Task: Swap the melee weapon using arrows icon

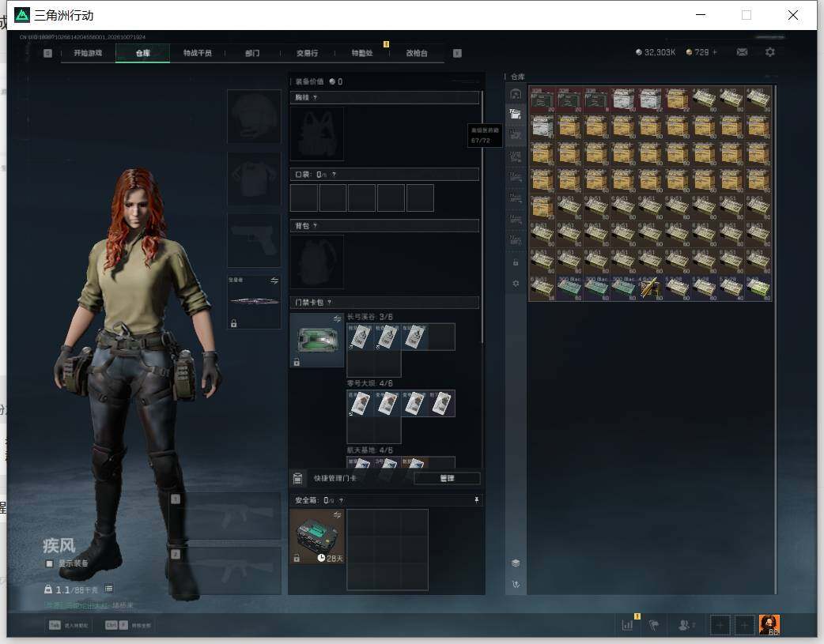Action: coord(274,281)
